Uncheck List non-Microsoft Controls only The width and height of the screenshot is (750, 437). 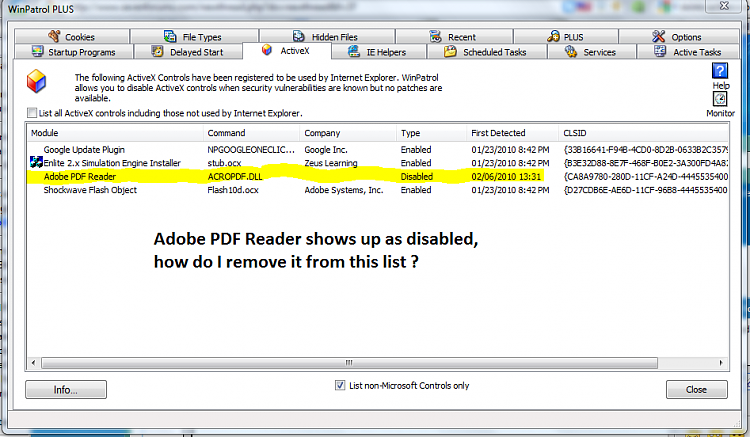coord(340,385)
